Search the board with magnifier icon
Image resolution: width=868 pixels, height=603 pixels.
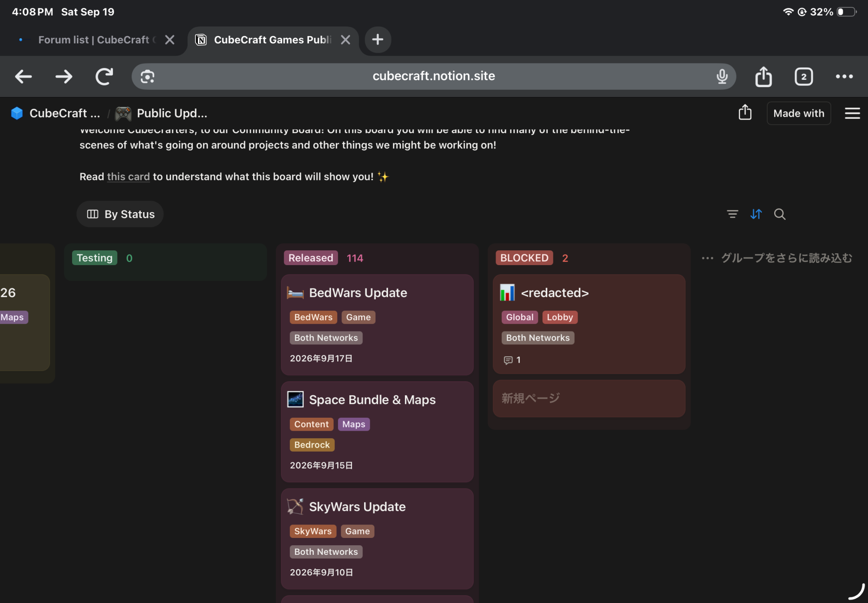point(780,214)
